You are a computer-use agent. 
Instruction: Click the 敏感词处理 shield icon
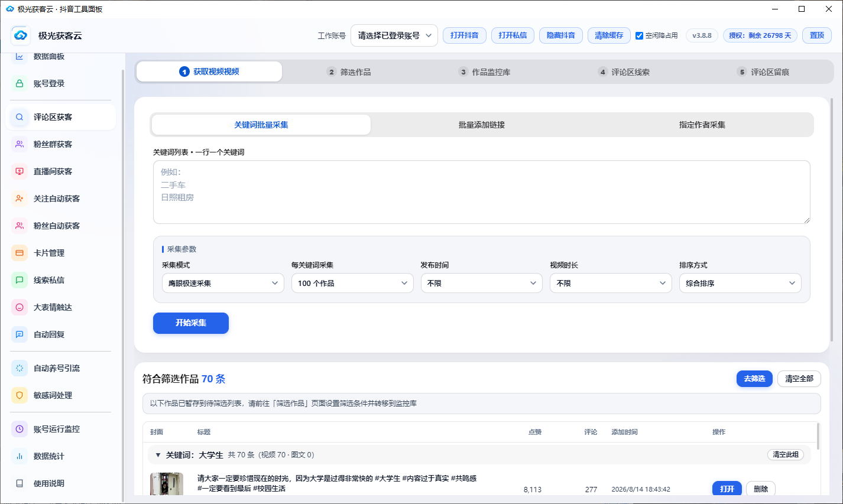[x=20, y=395]
